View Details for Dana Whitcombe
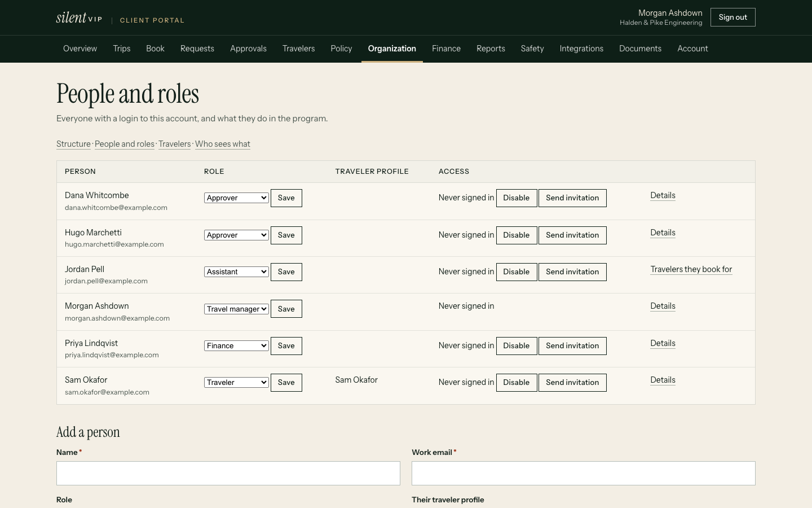This screenshot has height=508, width=812. pos(663,195)
